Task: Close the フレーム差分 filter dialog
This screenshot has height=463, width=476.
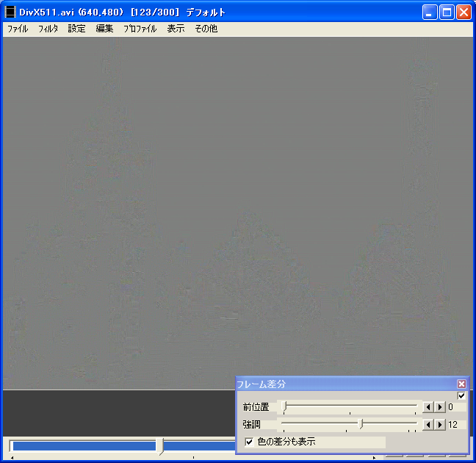Action: click(x=461, y=384)
